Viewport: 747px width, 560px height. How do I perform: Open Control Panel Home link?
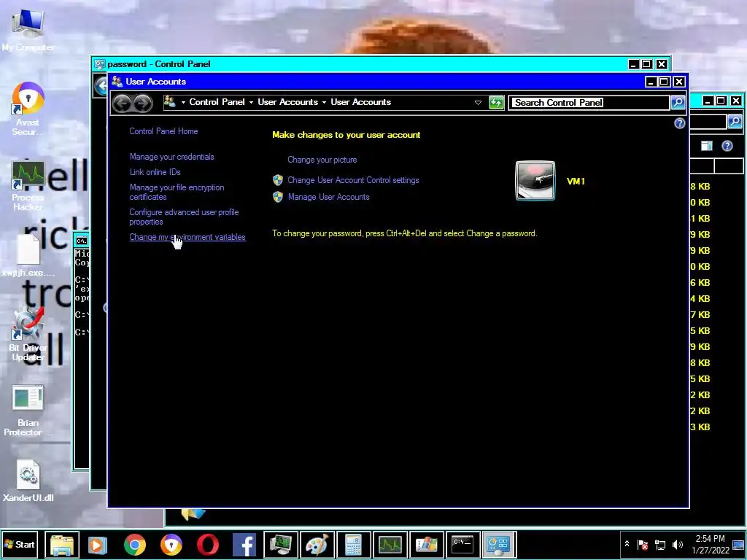[x=163, y=131]
